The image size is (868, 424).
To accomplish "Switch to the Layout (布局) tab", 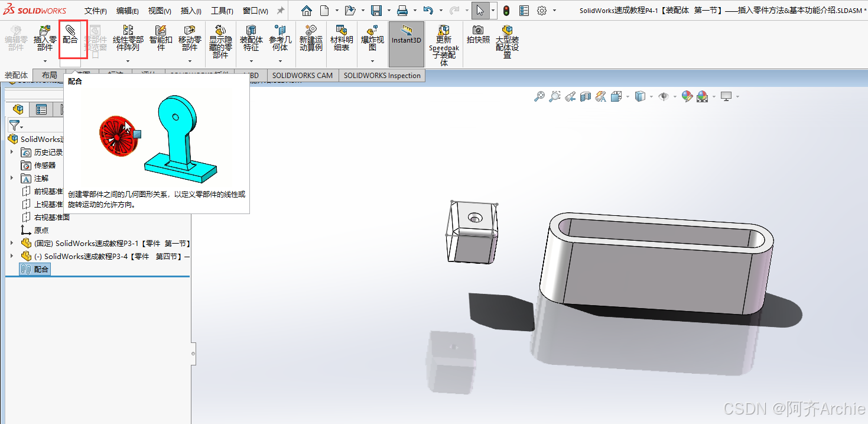I will [x=50, y=75].
